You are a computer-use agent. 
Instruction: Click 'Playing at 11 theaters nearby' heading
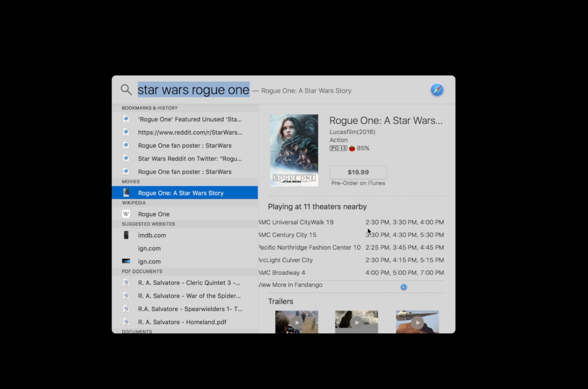317,207
